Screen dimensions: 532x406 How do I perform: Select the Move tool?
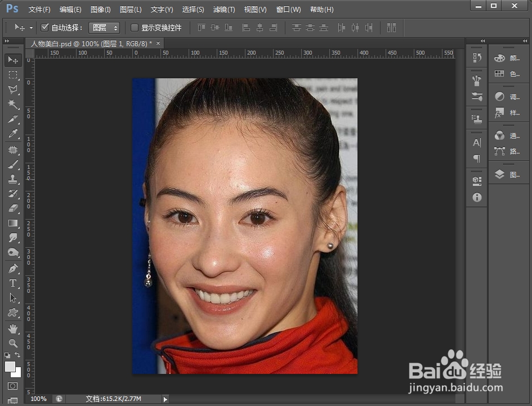click(13, 60)
